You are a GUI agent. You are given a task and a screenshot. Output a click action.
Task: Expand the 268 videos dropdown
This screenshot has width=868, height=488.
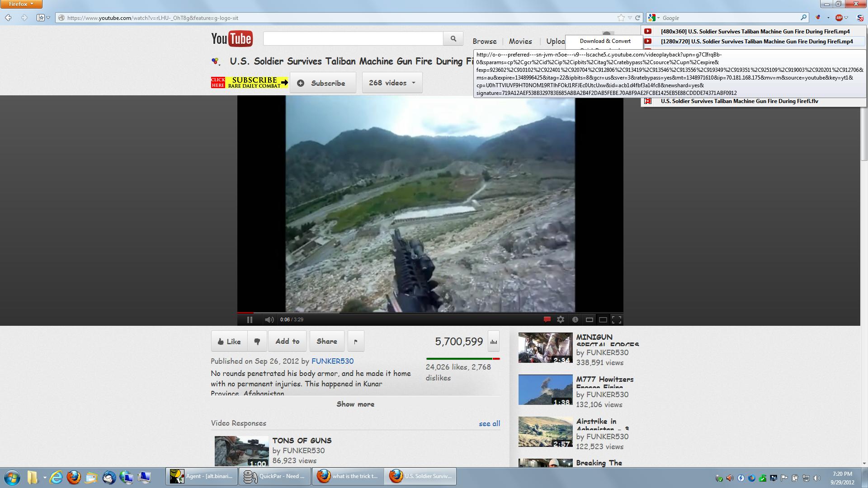click(392, 83)
